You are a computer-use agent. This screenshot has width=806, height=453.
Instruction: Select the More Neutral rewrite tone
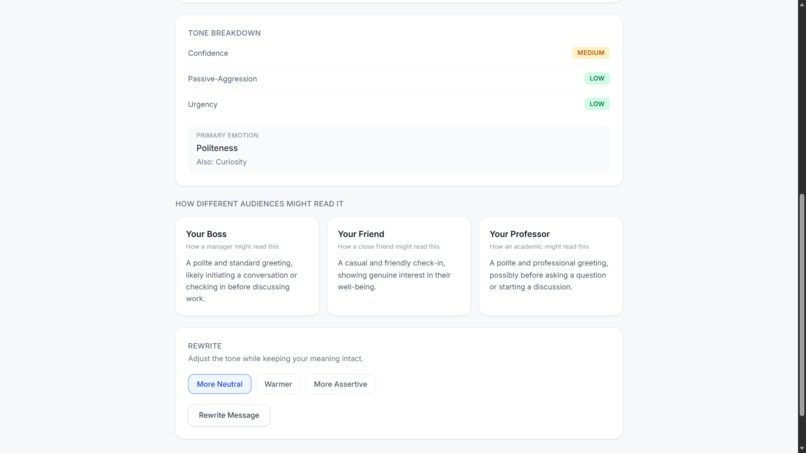coord(219,384)
